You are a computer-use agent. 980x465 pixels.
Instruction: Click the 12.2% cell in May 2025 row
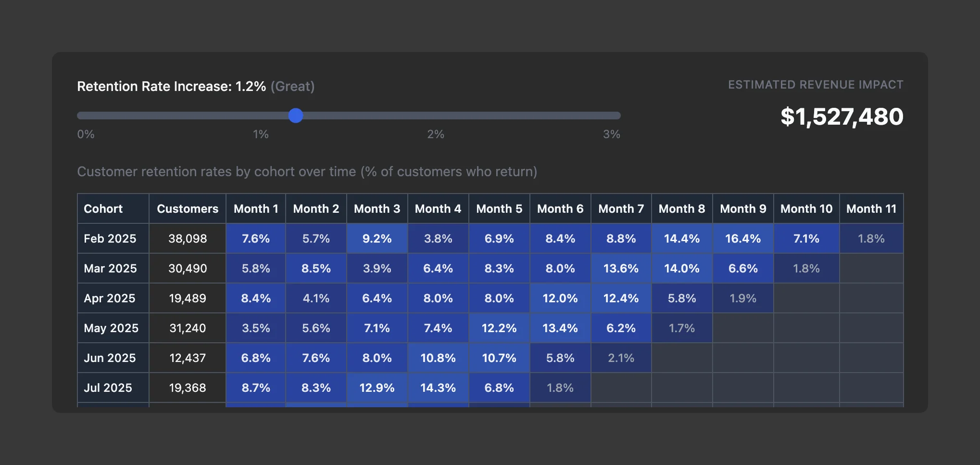pos(499,328)
